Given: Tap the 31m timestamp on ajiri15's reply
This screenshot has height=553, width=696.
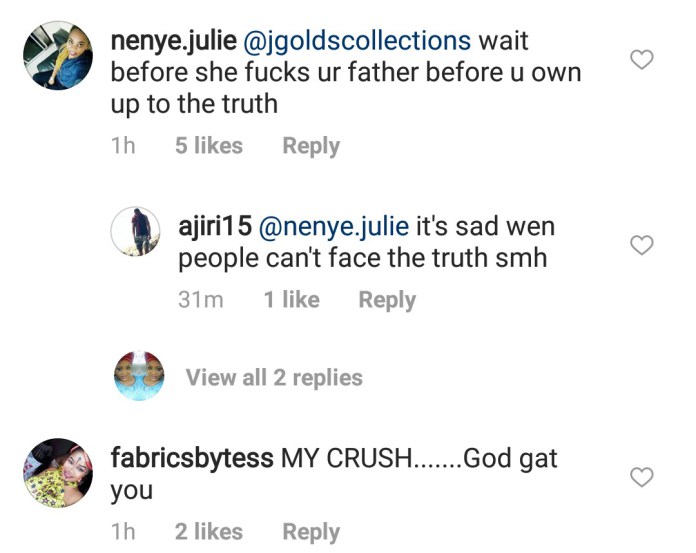Looking at the screenshot, I should (200, 299).
